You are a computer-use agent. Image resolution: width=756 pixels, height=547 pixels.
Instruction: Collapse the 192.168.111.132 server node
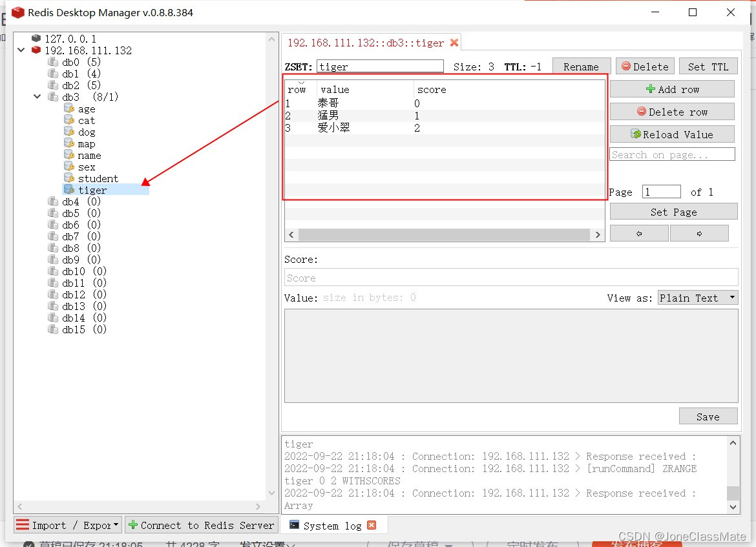(21, 50)
